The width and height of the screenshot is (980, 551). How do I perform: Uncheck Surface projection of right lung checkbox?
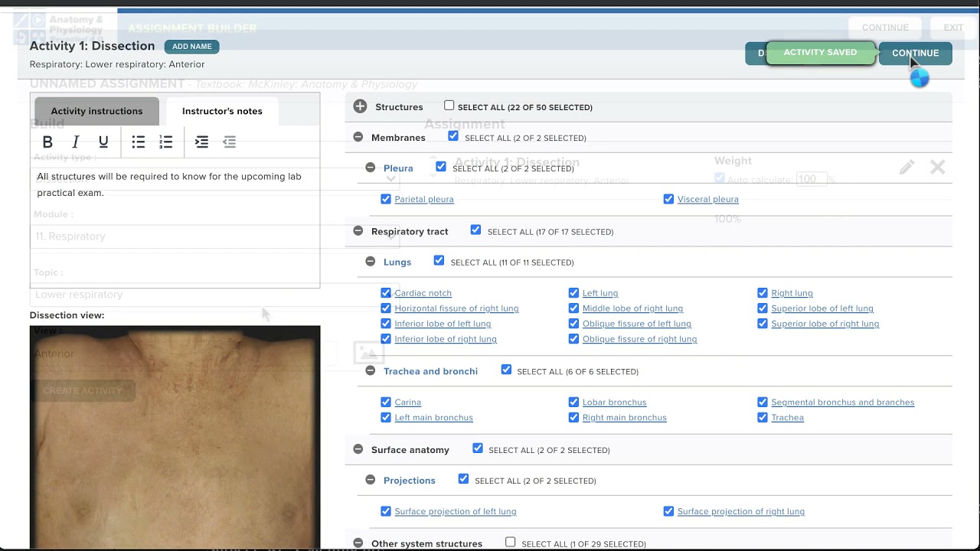668,511
